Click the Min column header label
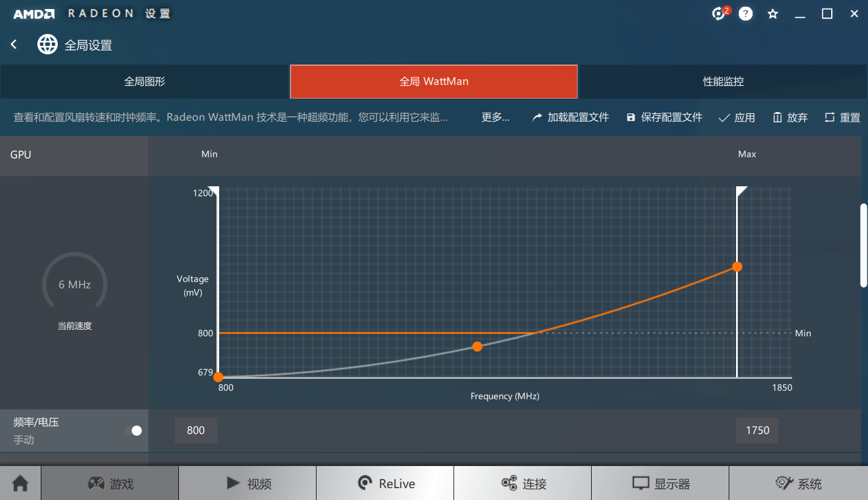868x500 pixels. click(209, 154)
